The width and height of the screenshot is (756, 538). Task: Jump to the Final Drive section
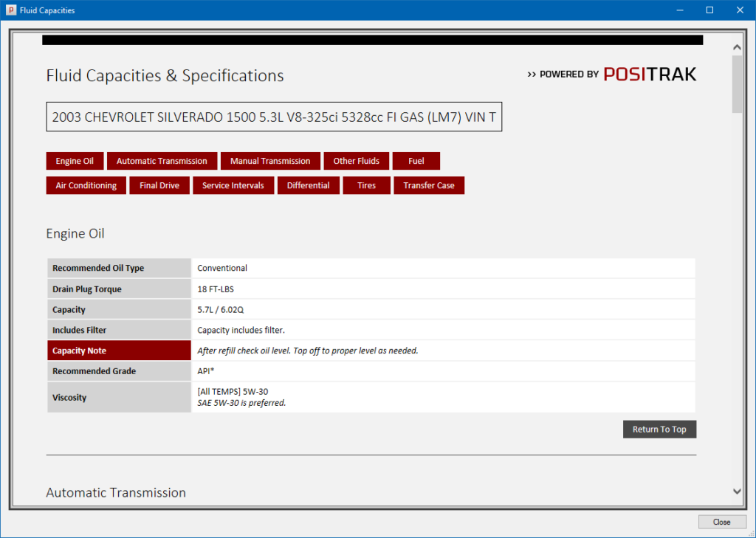tap(159, 185)
